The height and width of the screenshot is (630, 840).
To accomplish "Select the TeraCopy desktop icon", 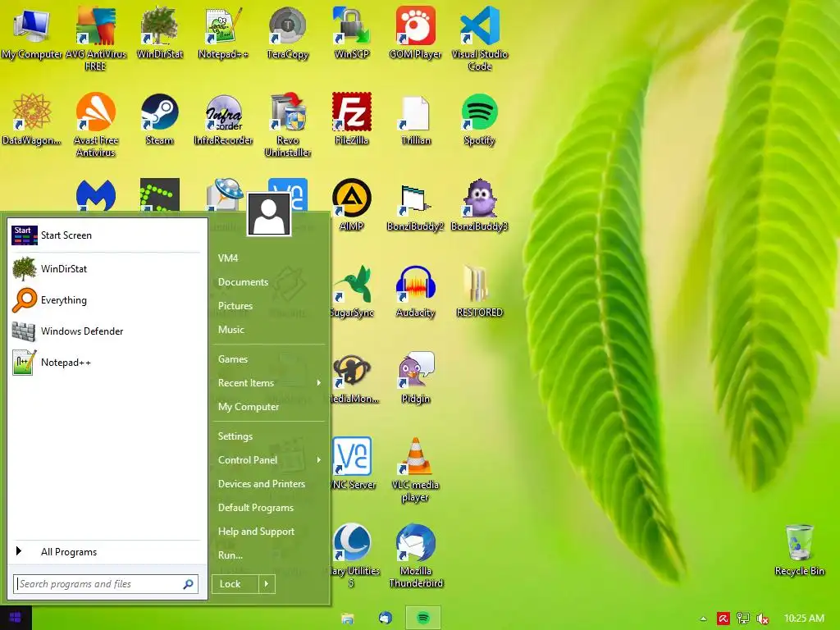I will click(288, 33).
